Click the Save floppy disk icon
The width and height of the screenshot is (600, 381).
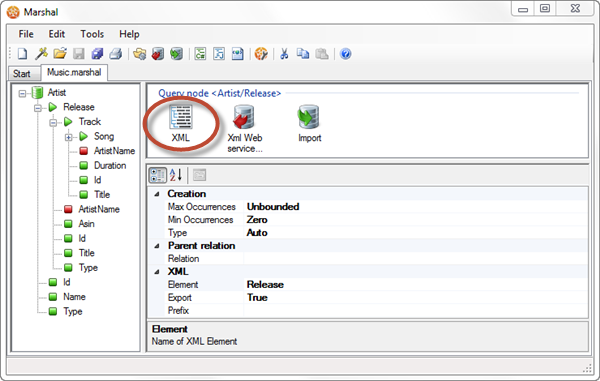pos(78,54)
